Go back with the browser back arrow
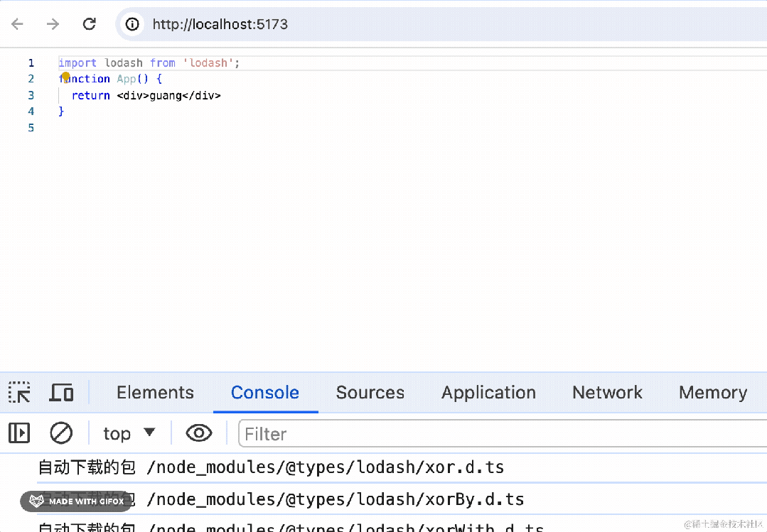Screen dimensions: 767x532 [x=18, y=24]
